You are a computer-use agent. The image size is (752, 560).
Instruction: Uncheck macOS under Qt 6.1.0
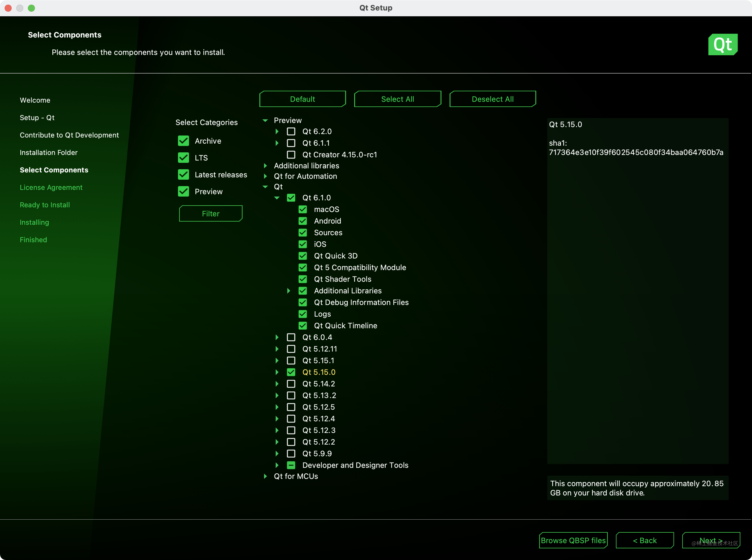coord(303,210)
